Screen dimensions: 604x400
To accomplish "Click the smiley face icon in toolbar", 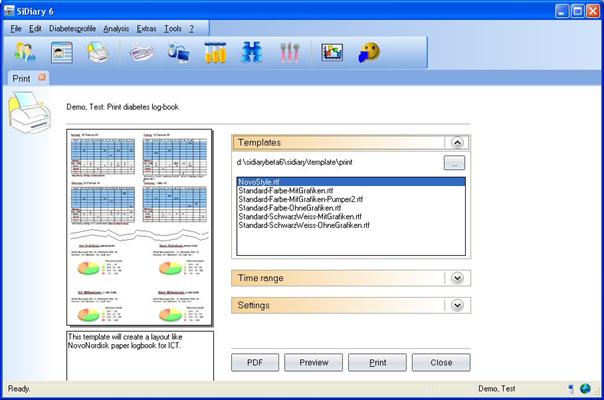I will tap(370, 53).
